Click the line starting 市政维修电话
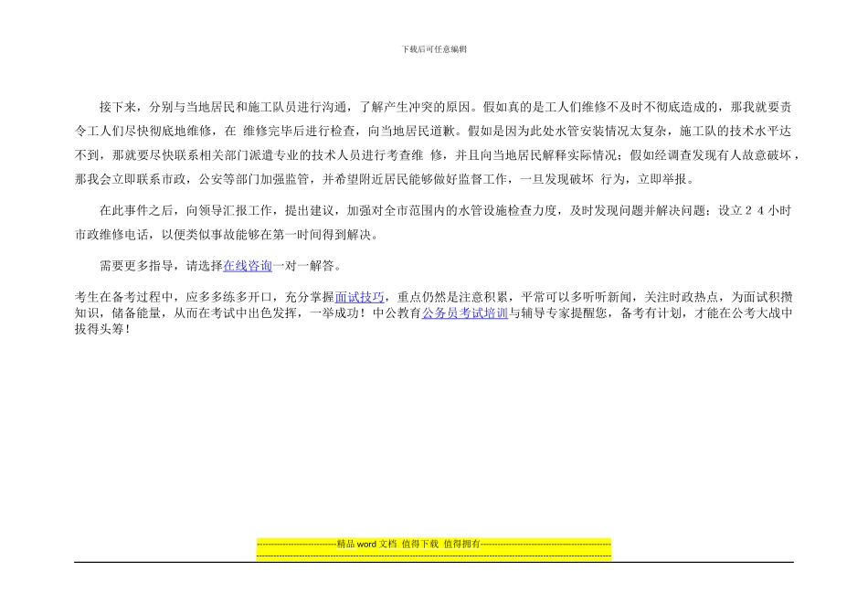The width and height of the screenshot is (868, 614). point(228,235)
